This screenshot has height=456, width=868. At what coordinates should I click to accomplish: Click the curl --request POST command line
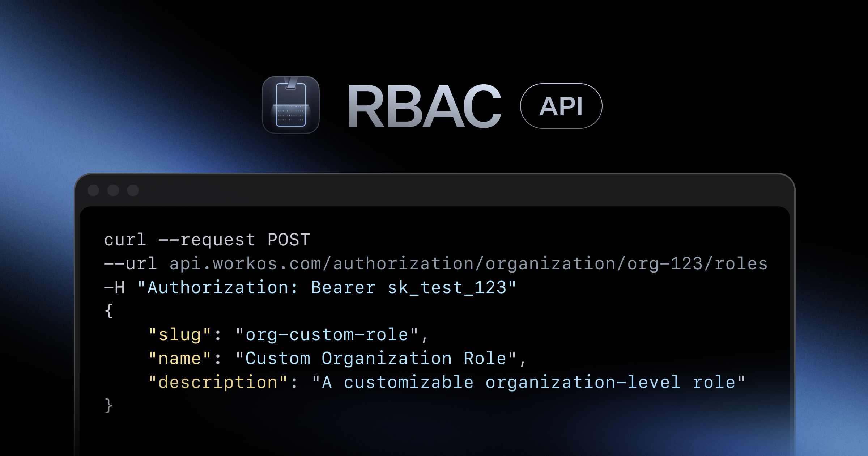click(x=206, y=240)
